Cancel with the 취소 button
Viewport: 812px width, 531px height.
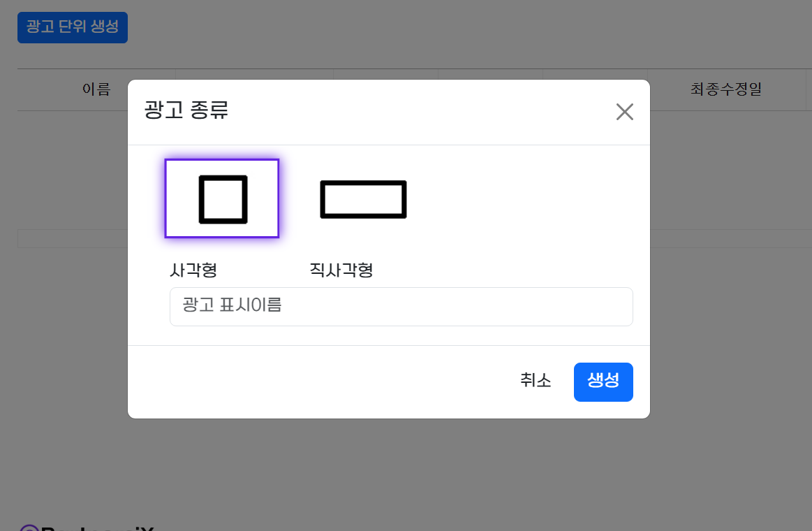coord(536,381)
